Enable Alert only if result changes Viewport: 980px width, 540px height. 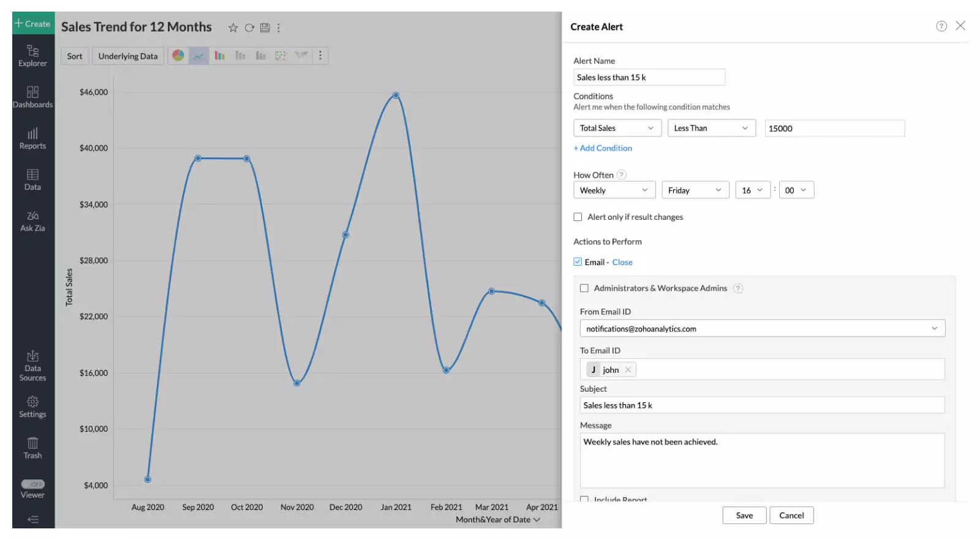point(578,217)
